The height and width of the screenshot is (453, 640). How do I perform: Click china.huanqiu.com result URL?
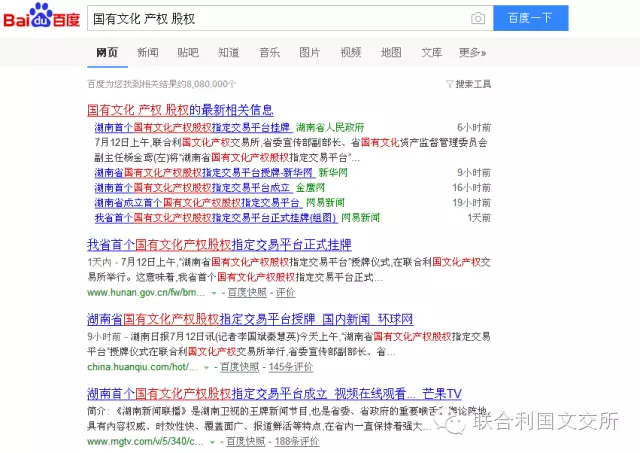[x=142, y=367]
